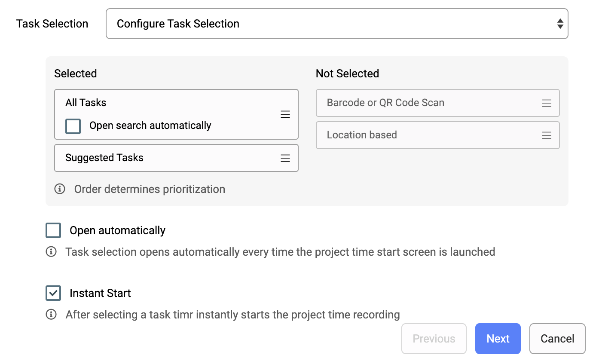Click the Instant Start label
Image resolution: width=596 pixels, height=364 pixels.
pyautogui.click(x=100, y=293)
